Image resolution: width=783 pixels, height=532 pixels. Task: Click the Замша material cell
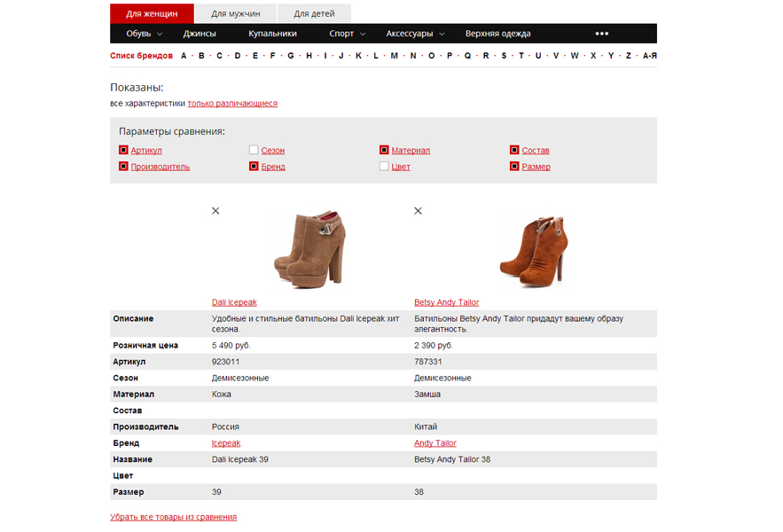(x=427, y=395)
